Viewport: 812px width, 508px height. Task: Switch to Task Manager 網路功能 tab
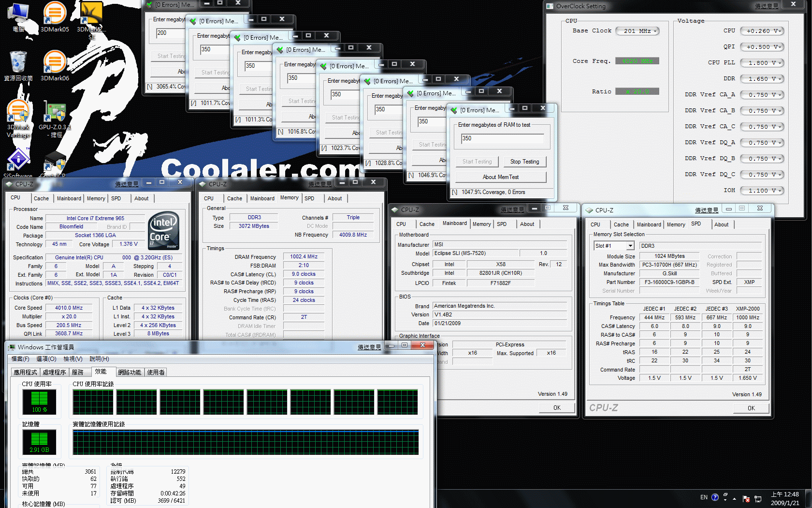(x=130, y=372)
